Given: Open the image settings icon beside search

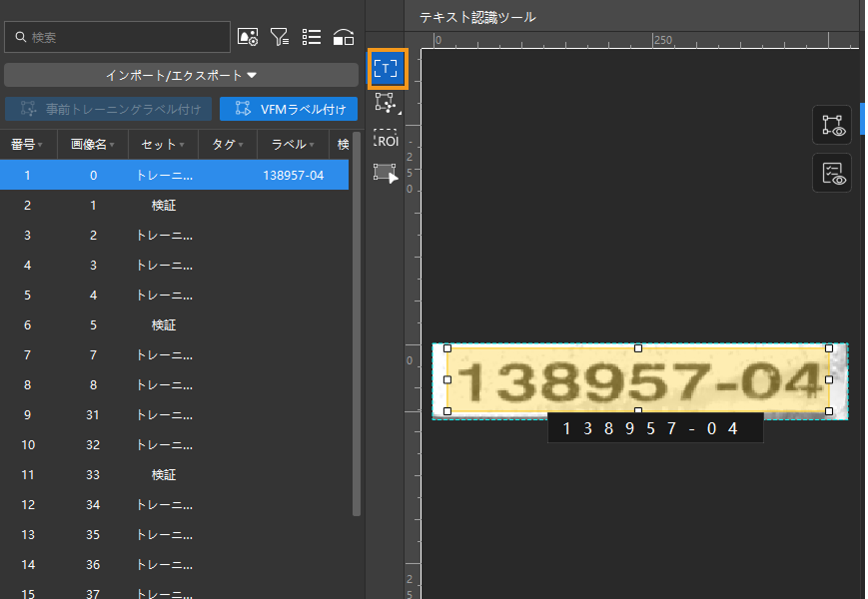Looking at the screenshot, I should click(x=248, y=37).
